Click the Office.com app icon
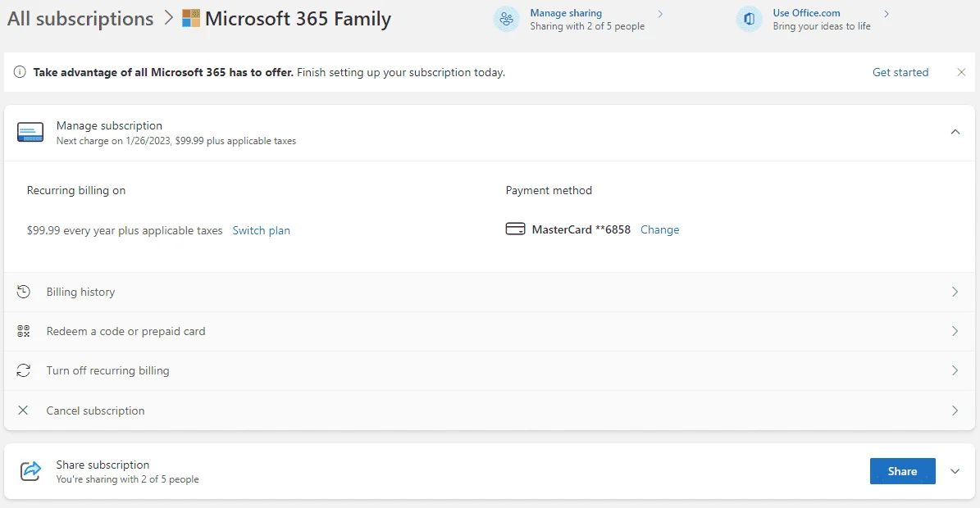Viewport: 980px width, 508px height. click(x=749, y=20)
